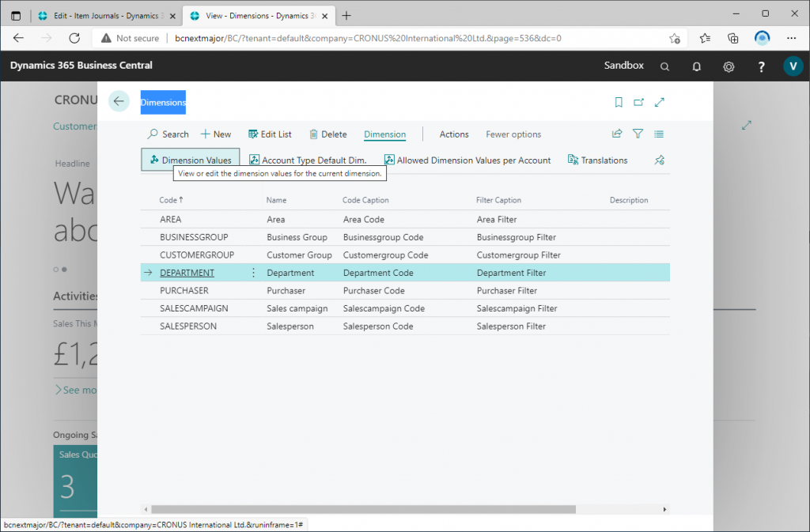Open Allowed Dimension Values per Account
The width and height of the screenshot is (810, 532).
pyautogui.click(x=467, y=160)
